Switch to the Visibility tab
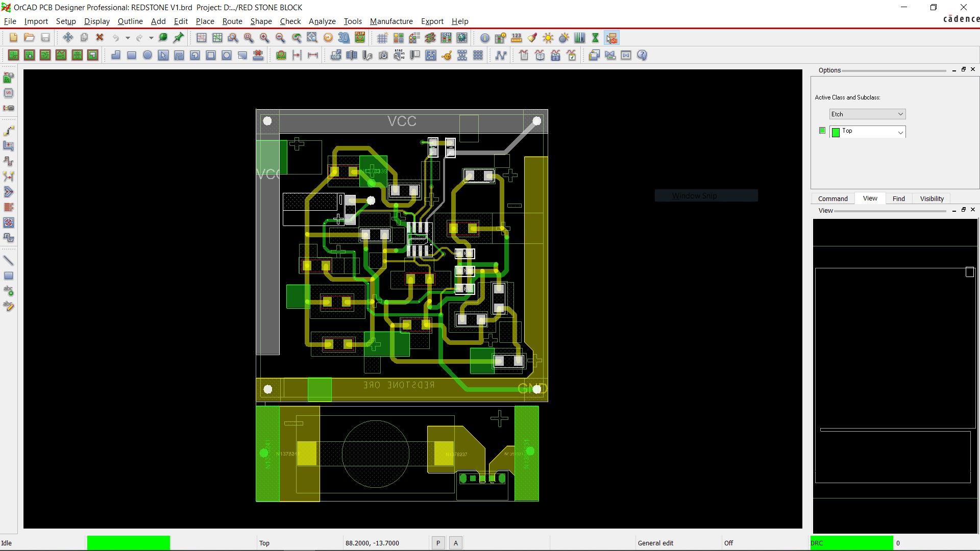This screenshot has width=980, height=551. 932,198
